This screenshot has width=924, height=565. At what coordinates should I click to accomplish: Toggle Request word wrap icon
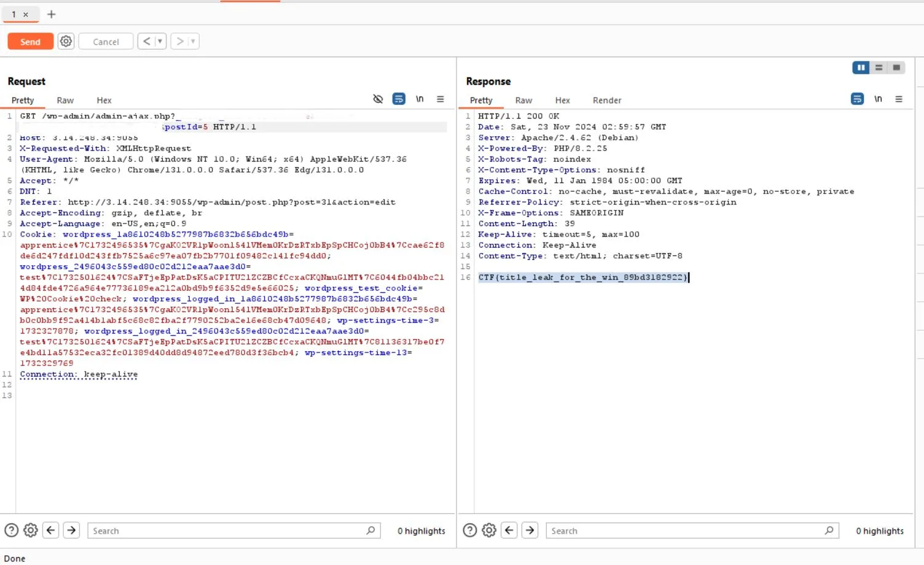[x=399, y=99]
